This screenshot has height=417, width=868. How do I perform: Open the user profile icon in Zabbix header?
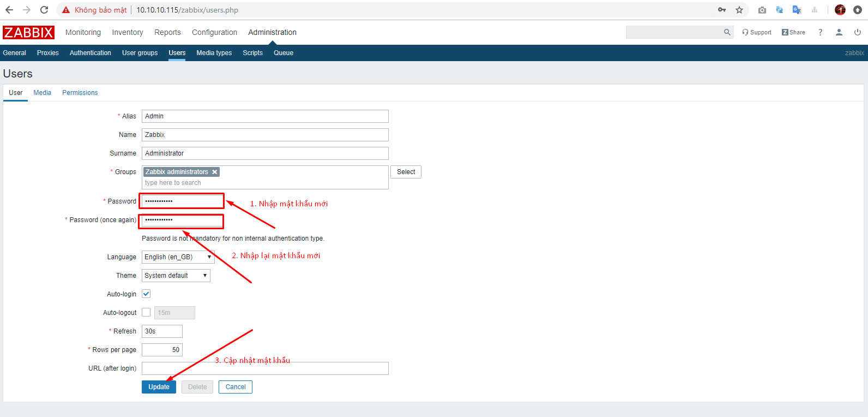839,32
